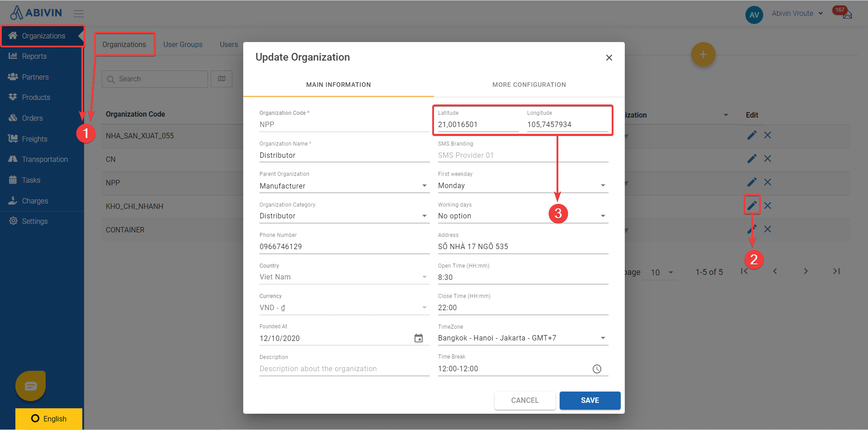
Task: Delete the CONTAINER organization row
Action: click(x=768, y=229)
